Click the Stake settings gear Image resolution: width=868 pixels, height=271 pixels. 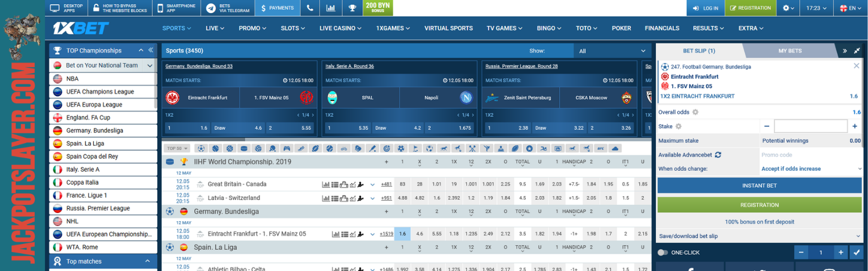click(x=678, y=126)
